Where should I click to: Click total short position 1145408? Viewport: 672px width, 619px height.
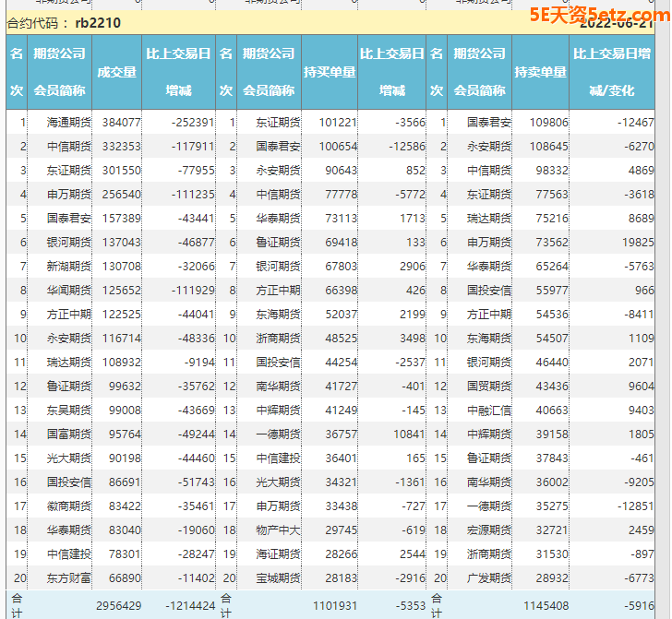point(546,606)
